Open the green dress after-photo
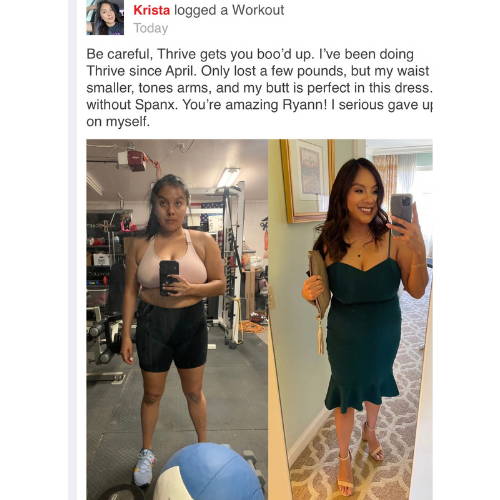 coord(350,319)
